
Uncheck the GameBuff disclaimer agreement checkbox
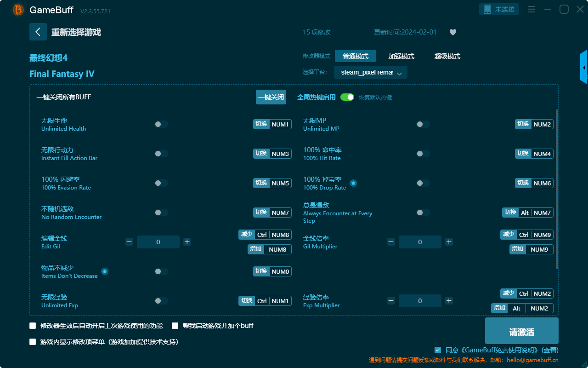tap(438, 350)
